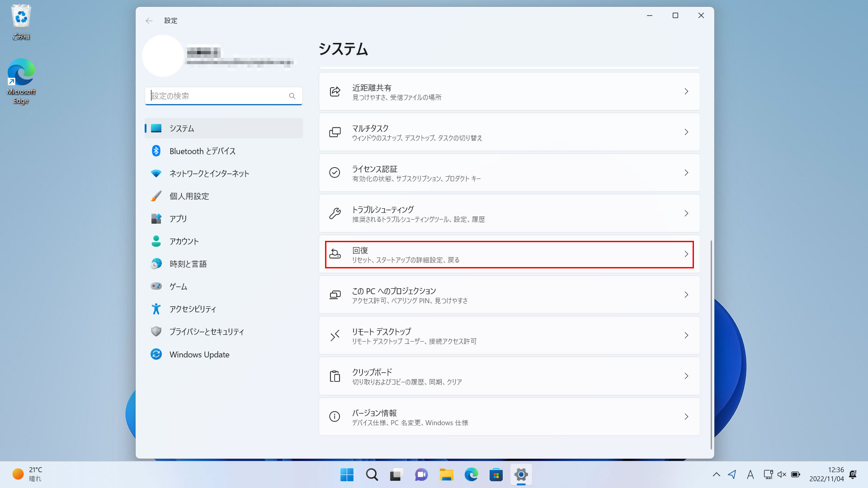Image resolution: width=868 pixels, height=488 pixels.
Task: Open バージョン情報 chevron arrow
Action: tap(686, 417)
